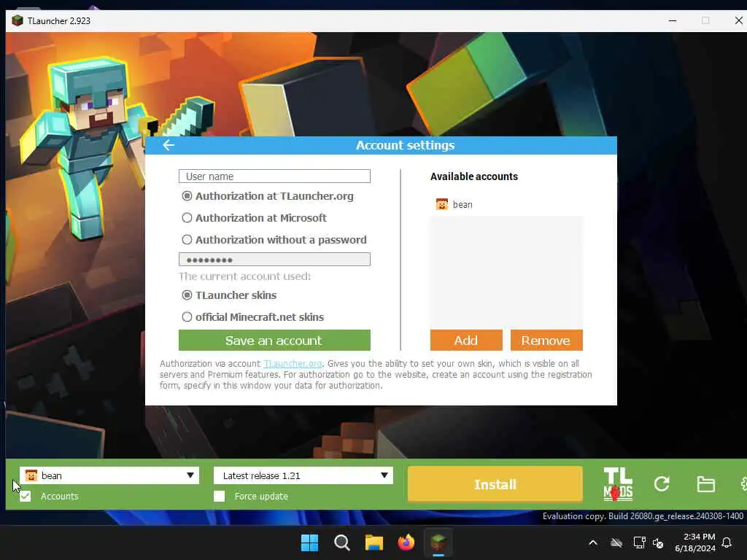
Task: Enable Force update checkbox
Action: coord(219,496)
